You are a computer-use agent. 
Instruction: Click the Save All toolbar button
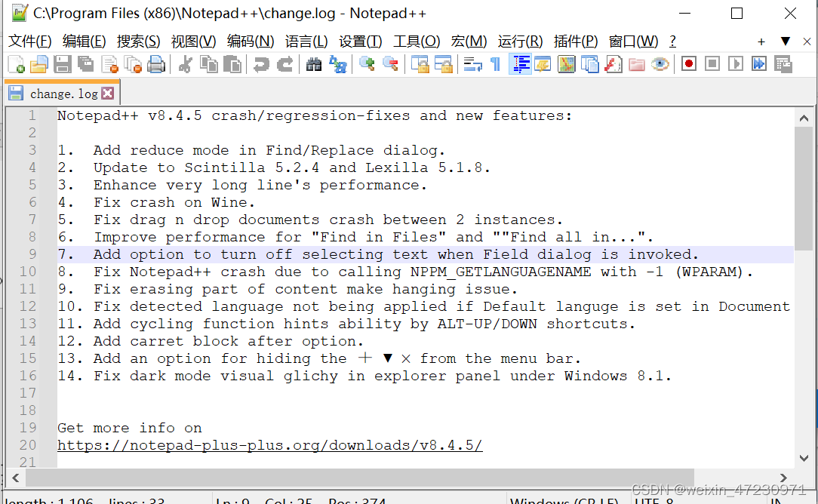(85, 64)
